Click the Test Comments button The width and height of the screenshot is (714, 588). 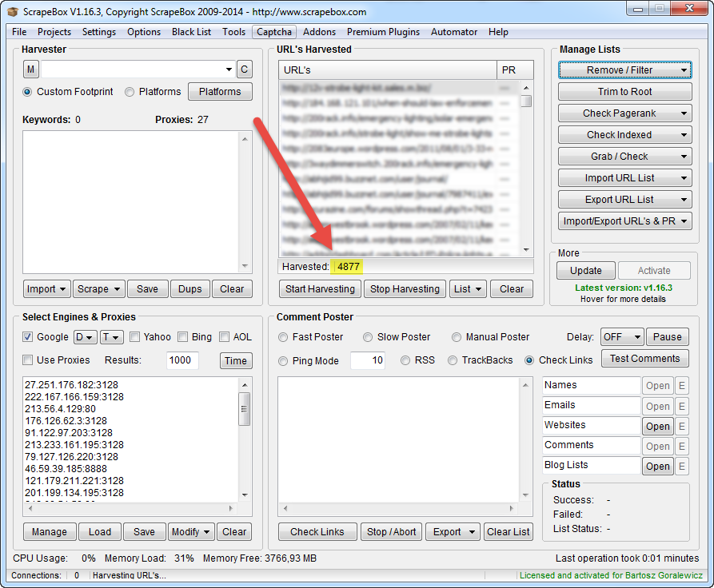point(644,359)
